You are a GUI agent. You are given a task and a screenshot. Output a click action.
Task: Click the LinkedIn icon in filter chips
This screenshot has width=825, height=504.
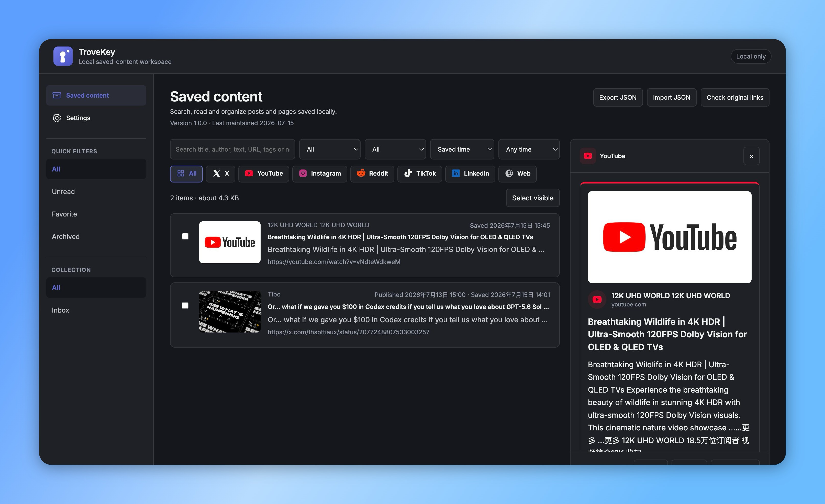point(456,173)
